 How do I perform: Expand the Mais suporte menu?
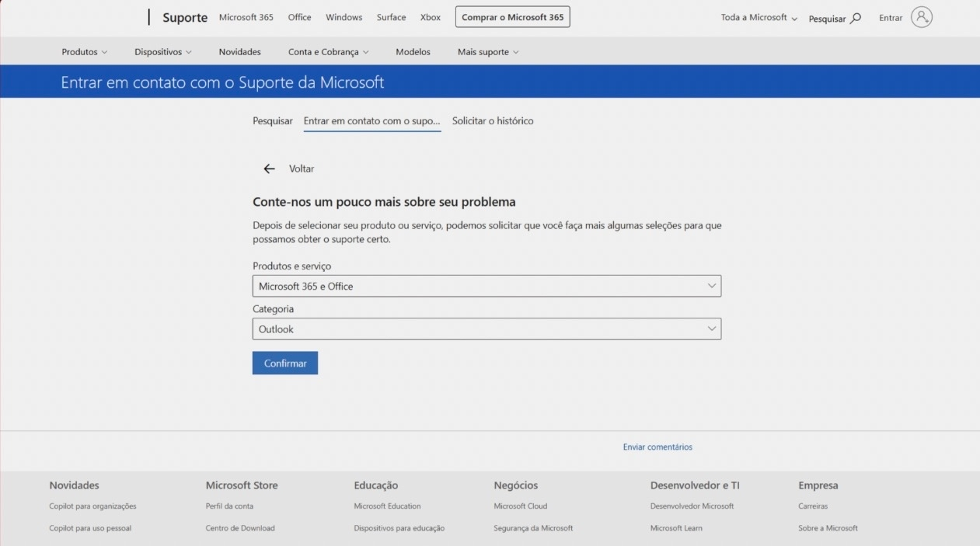pyautogui.click(x=488, y=52)
